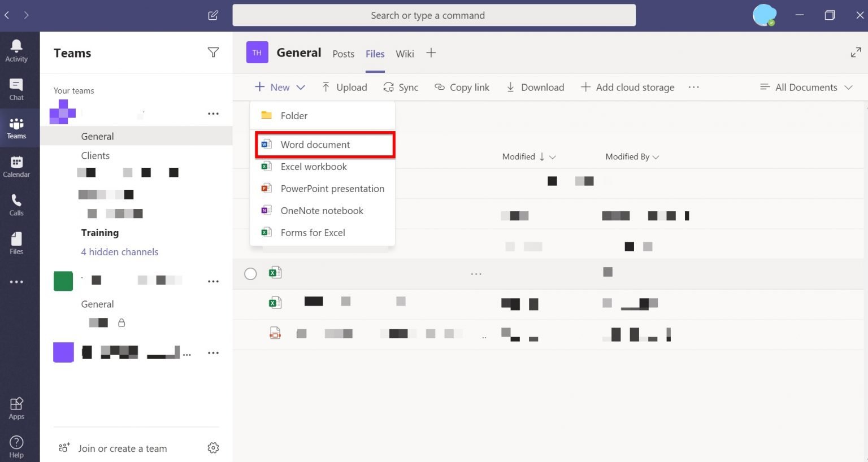This screenshot has height=462, width=868.
Task: Choose Excel workbook from New menu
Action: 322,167
